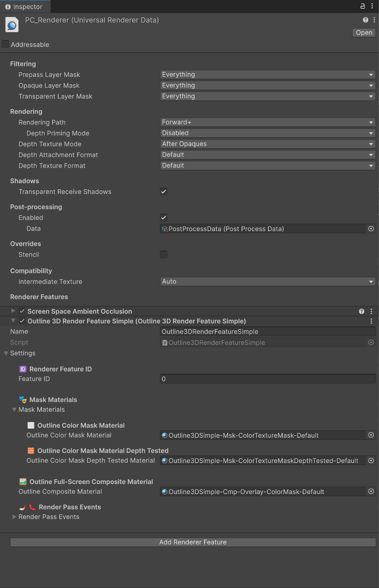Open Screen Space Ambient Occlusion help icon

361,311
